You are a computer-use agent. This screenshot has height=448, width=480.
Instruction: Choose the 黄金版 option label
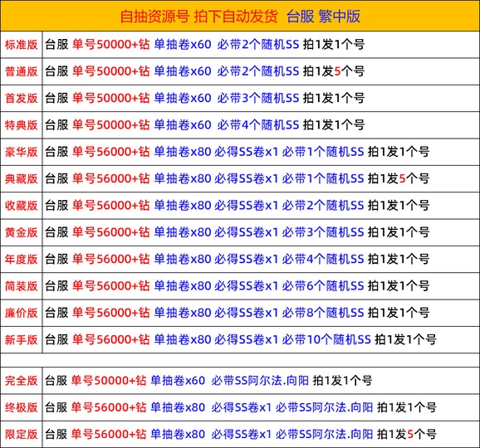click(x=21, y=232)
